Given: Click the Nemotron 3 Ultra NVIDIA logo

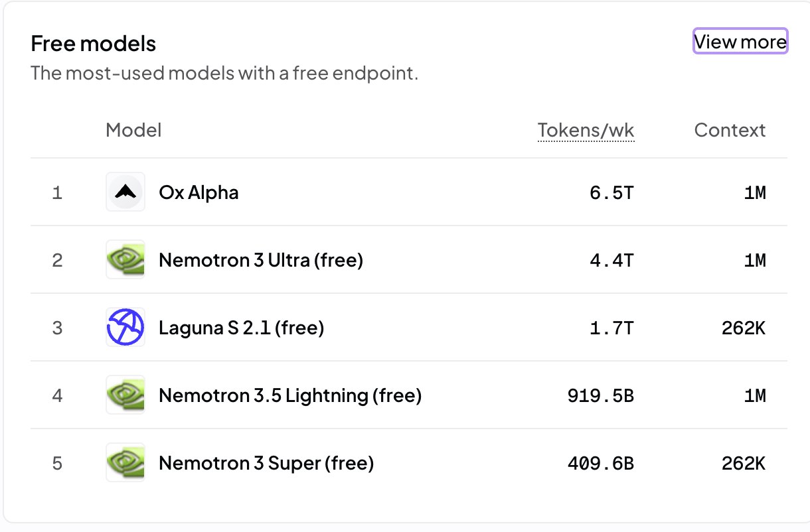Looking at the screenshot, I should [125, 260].
